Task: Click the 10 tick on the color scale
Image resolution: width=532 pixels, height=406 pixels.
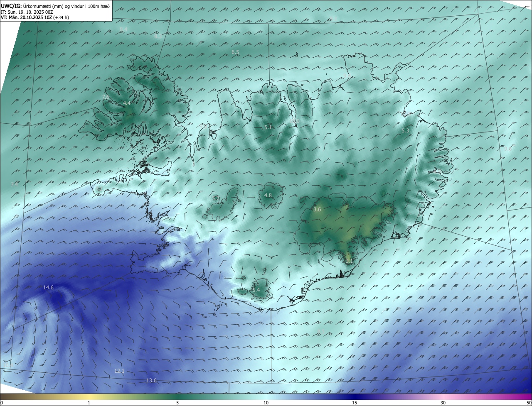Action: pyautogui.click(x=266, y=403)
